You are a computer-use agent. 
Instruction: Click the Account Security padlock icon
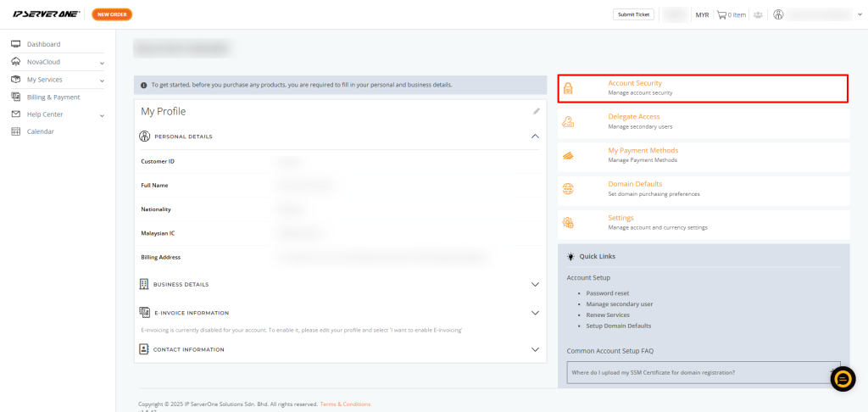[x=568, y=88]
